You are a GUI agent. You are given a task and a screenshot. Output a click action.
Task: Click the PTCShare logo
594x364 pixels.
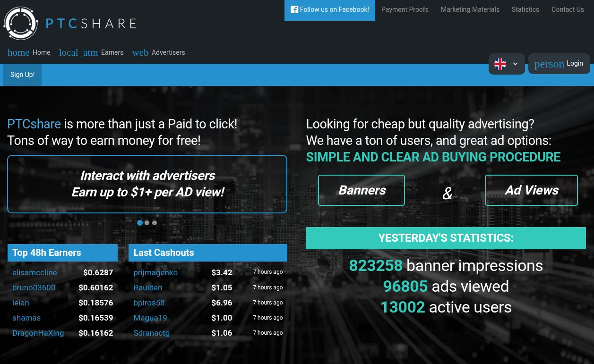pyautogui.click(x=70, y=23)
